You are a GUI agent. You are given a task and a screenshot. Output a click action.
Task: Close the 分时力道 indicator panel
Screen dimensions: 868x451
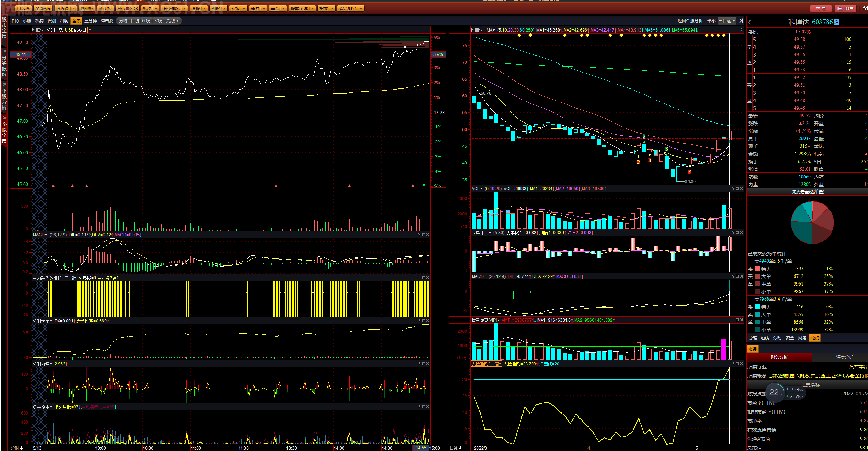pos(428,364)
